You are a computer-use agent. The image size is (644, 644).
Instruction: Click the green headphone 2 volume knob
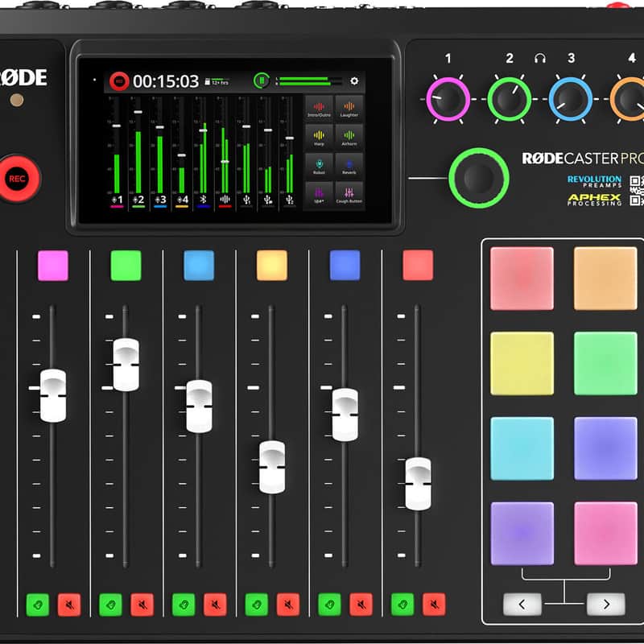point(510,99)
